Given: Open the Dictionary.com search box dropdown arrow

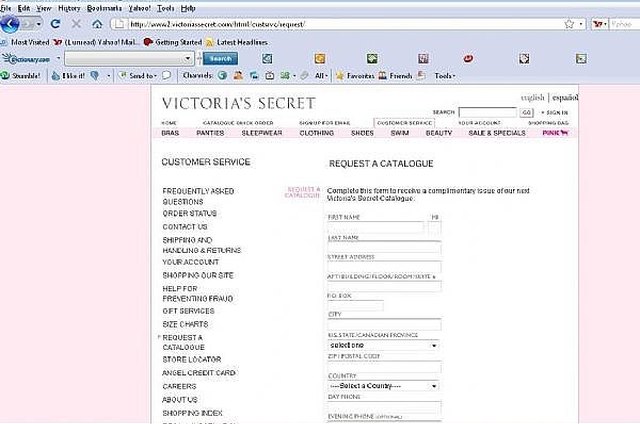Looking at the screenshot, I should [187, 59].
